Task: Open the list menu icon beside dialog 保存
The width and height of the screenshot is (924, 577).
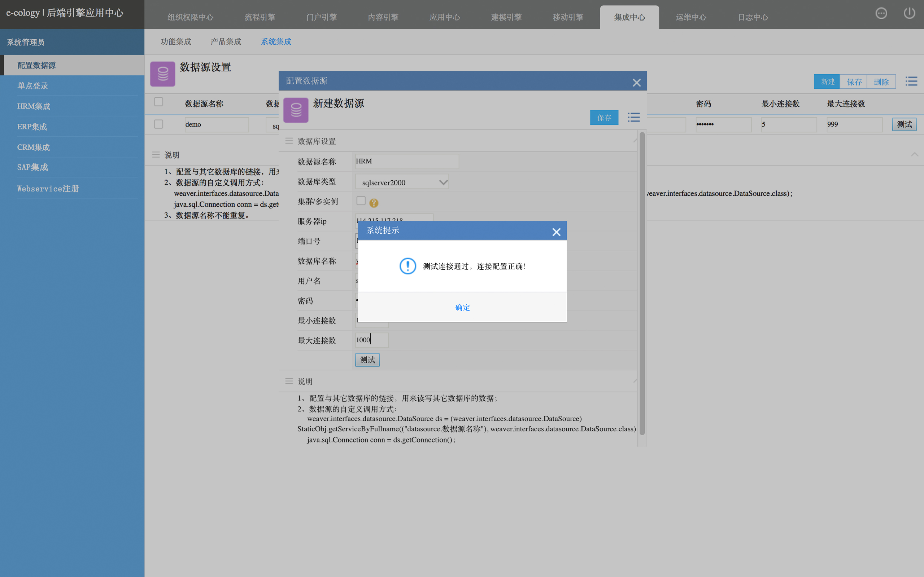Action: (633, 117)
